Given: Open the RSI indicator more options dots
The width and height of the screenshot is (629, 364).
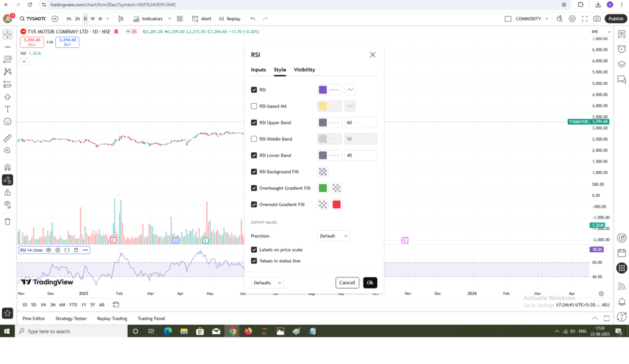Looking at the screenshot, I should click(85, 250).
